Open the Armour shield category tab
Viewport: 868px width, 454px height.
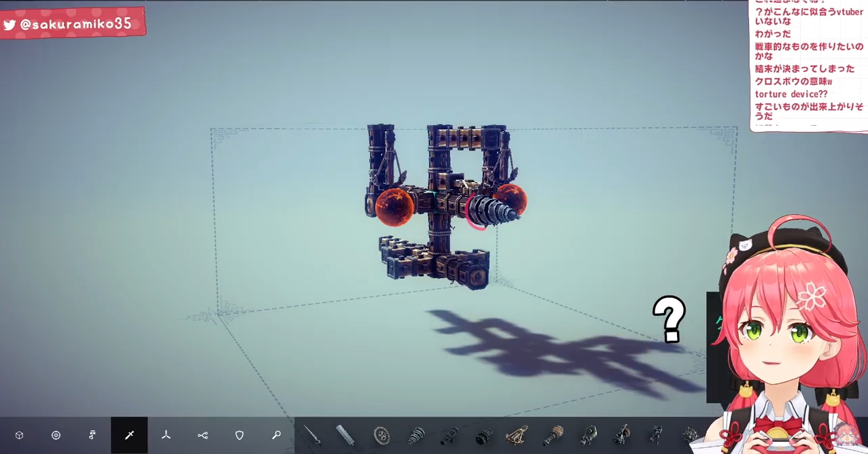[x=239, y=435]
